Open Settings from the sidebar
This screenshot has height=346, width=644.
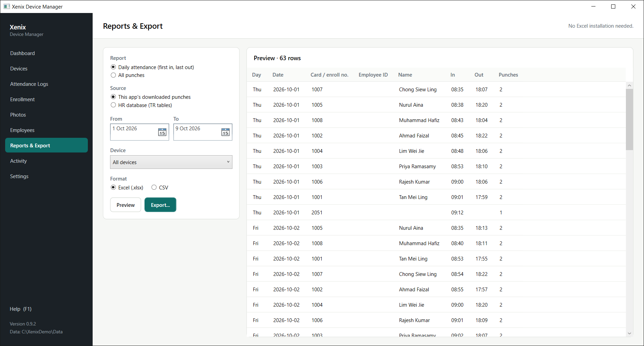coord(46,176)
